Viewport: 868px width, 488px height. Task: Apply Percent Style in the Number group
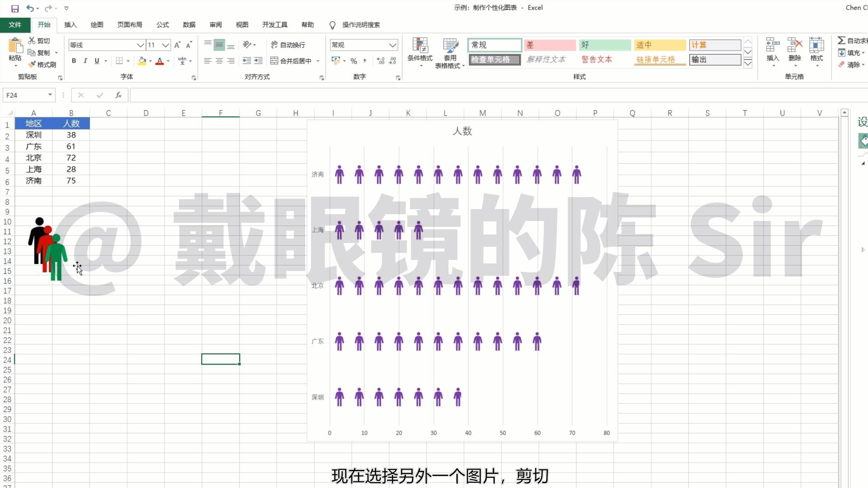(354, 61)
